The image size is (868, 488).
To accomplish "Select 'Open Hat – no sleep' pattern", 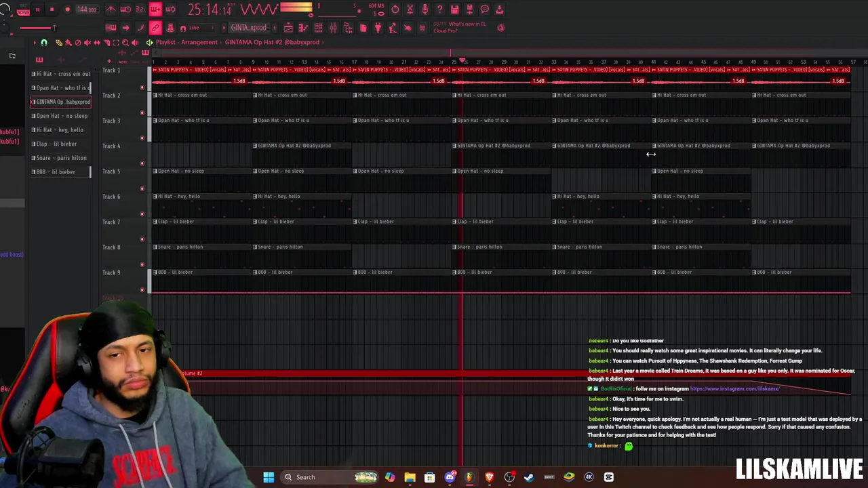I will tap(60, 116).
